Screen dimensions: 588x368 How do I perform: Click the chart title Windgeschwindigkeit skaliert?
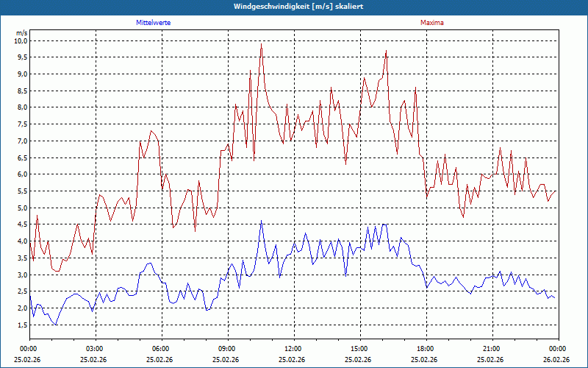pyautogui.click(x=298, y=7)
